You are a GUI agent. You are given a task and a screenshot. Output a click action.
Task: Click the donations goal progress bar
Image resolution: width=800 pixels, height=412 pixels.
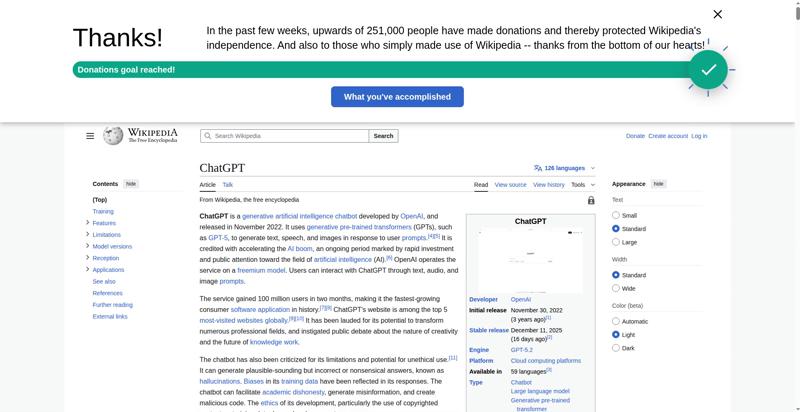(x=380, y=70)
